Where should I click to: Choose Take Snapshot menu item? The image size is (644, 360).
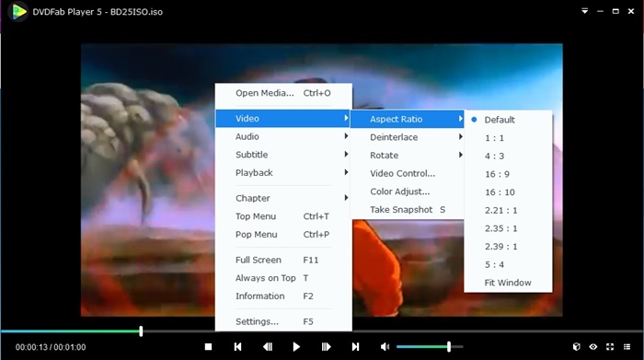(x=408, y=210)
